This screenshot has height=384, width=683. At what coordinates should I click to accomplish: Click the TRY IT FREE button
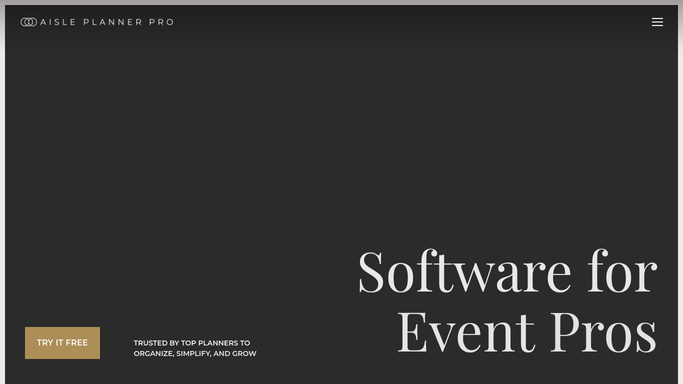(62, 343)
